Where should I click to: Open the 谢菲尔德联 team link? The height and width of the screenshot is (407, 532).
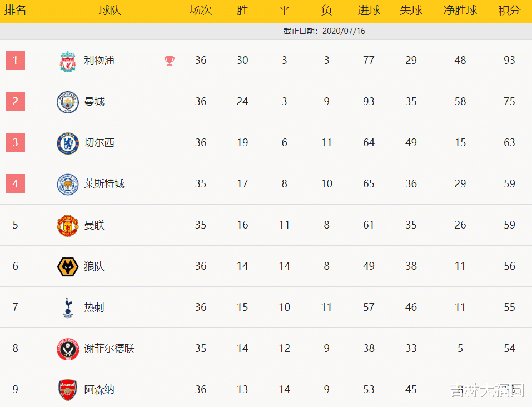[x=109, y=349]
